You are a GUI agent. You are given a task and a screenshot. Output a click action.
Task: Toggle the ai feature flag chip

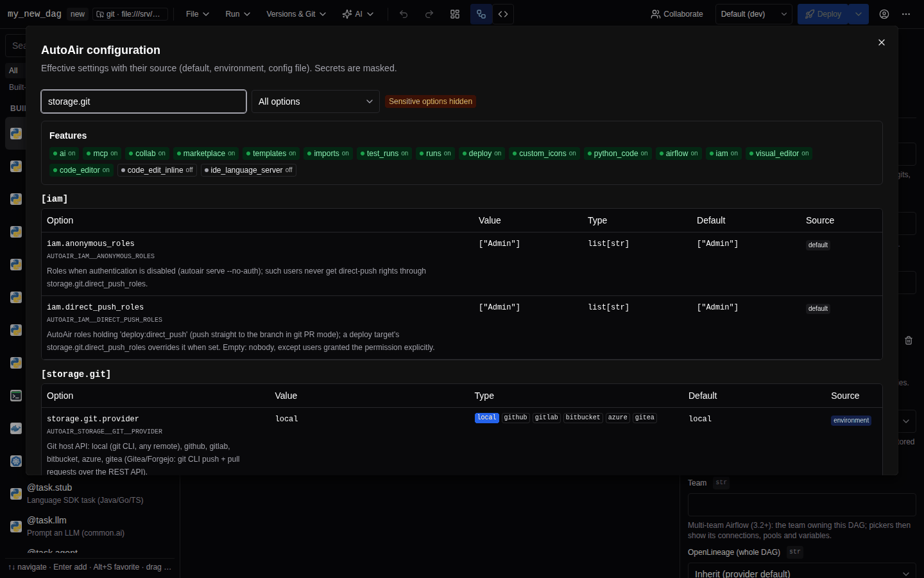[x=64, y=153]
